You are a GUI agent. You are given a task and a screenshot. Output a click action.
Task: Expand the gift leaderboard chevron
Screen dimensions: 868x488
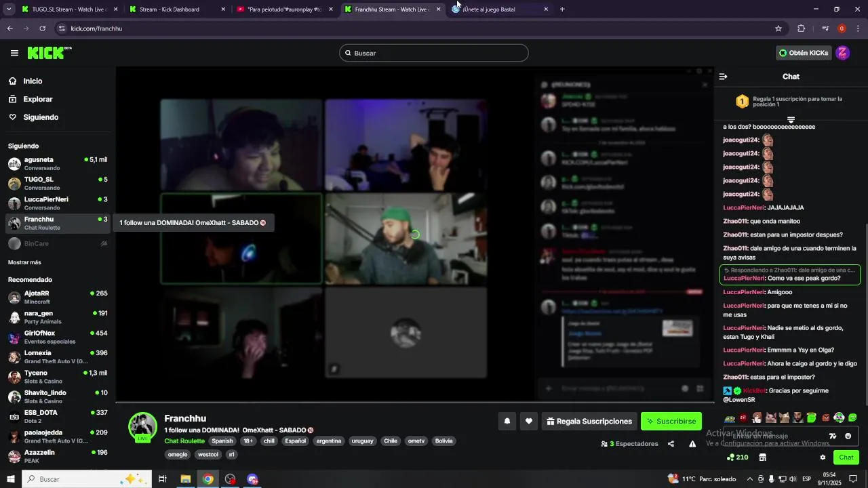(791, 120)
